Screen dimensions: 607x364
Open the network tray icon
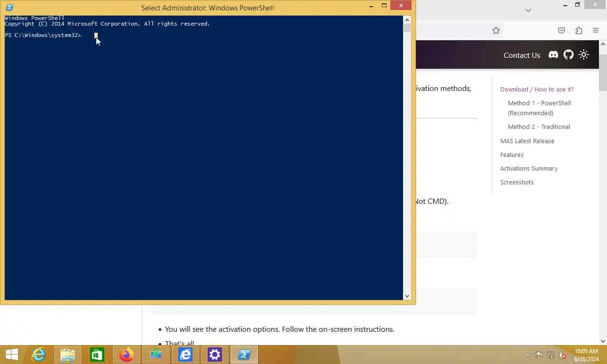pyautogui.click(x=551, y=355)
